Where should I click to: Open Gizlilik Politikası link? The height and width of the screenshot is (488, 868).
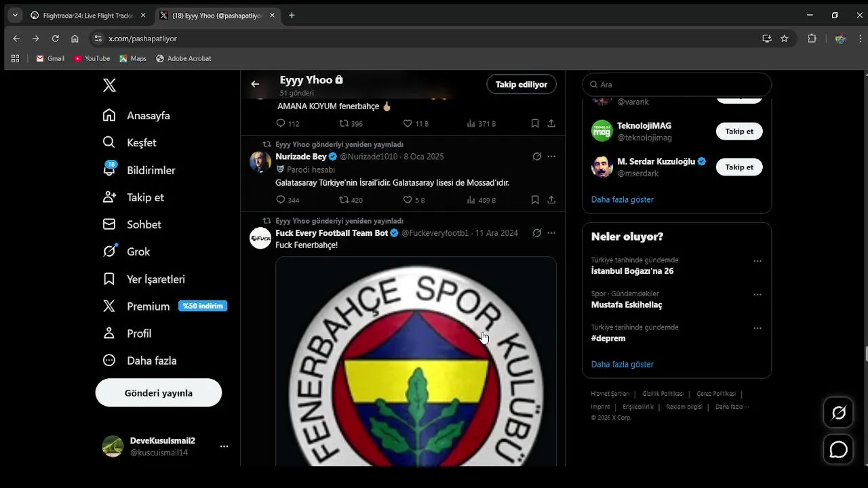[x=663, y=394]
